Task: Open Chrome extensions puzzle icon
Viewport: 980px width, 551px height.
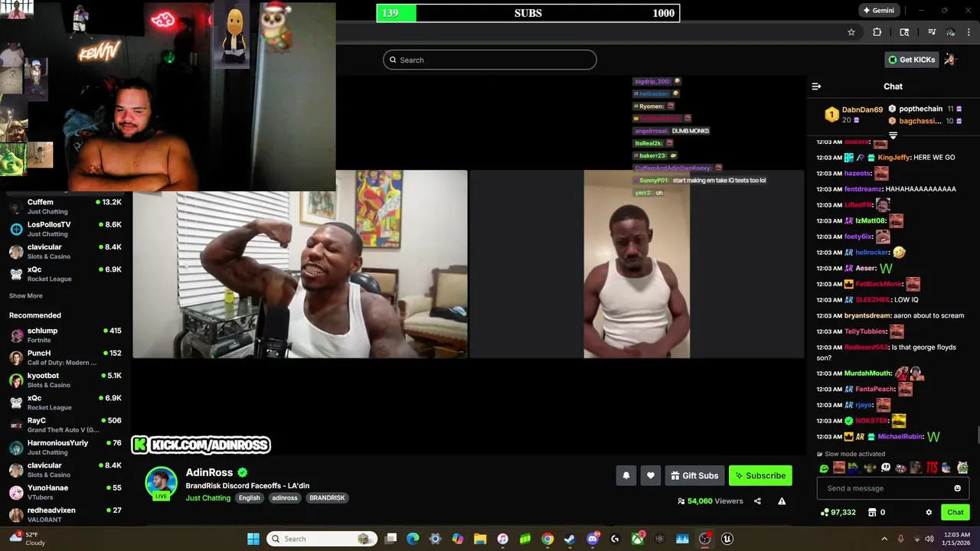Action: pyautogui.click(x=877, y=32)
